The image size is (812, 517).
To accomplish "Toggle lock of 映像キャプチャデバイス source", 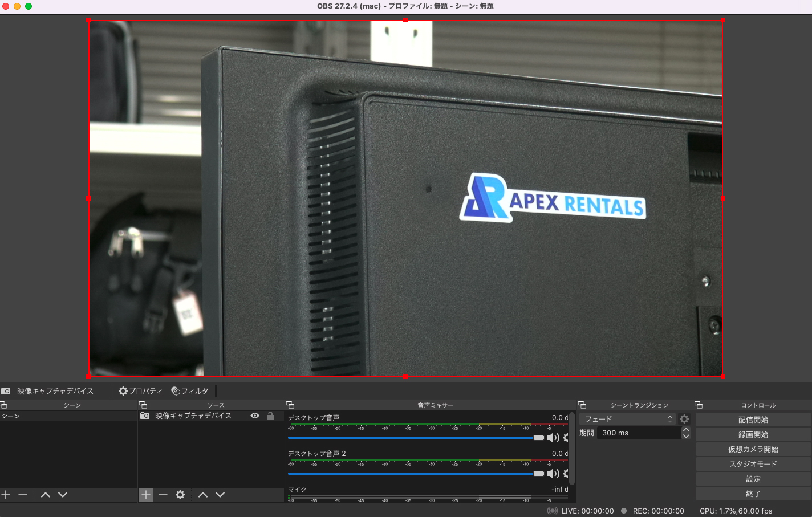I will [x=270, y=416].
